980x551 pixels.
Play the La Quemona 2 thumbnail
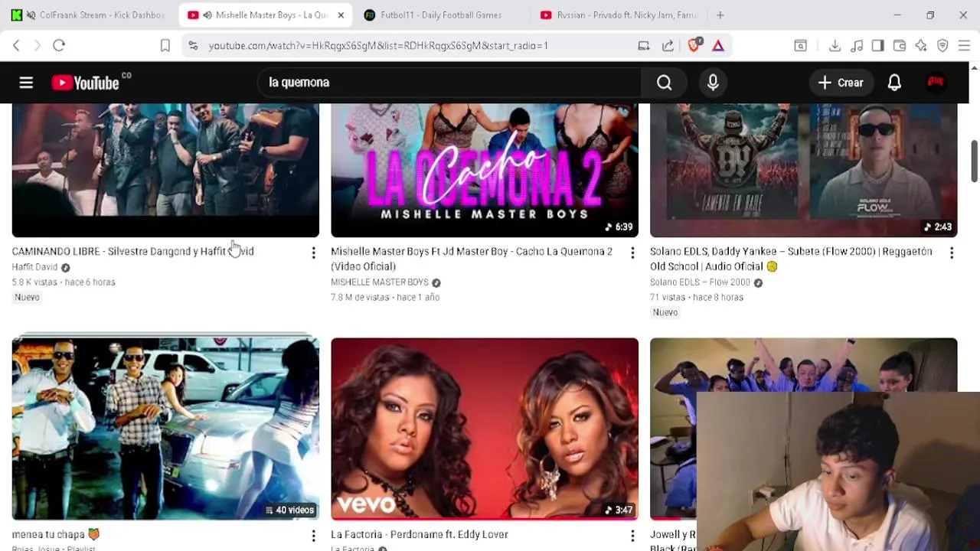[x=485, y=170]
